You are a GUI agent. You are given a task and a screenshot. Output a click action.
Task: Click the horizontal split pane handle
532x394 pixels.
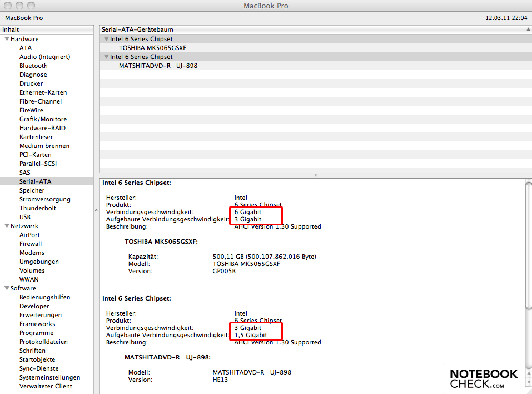coord(316,175)
